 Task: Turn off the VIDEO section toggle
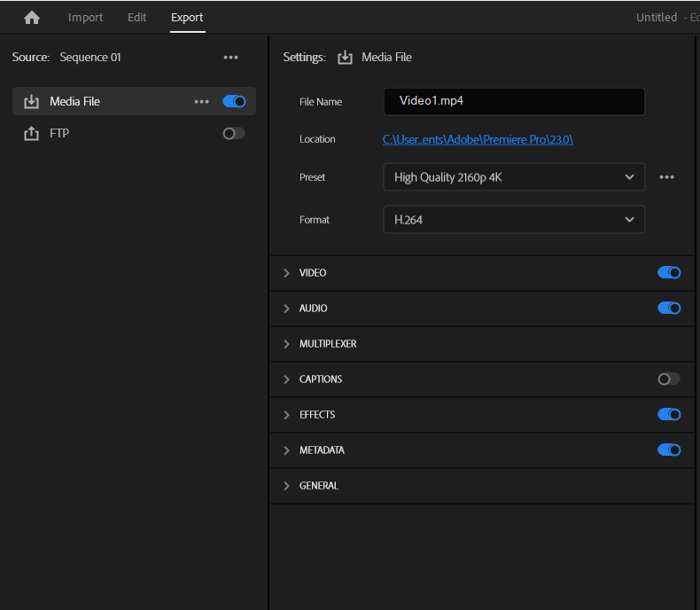coord(669,273)
